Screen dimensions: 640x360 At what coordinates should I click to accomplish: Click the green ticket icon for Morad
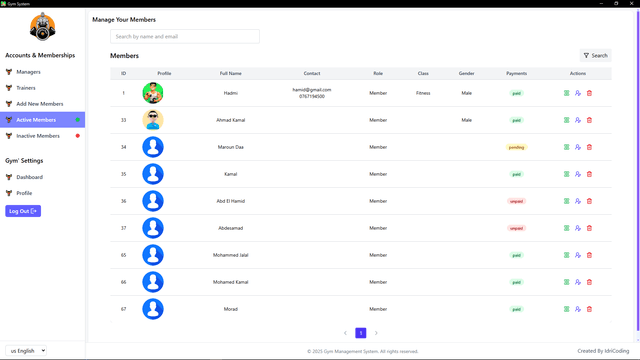(x=567, y=309)
